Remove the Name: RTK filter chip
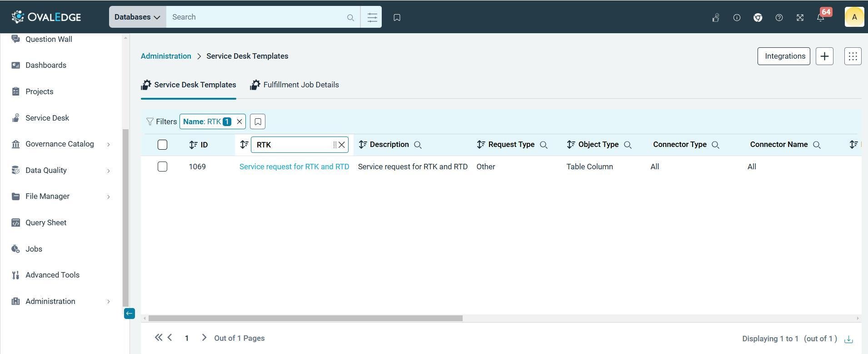This screenshot has width=868, height=354. click(239, 121)
